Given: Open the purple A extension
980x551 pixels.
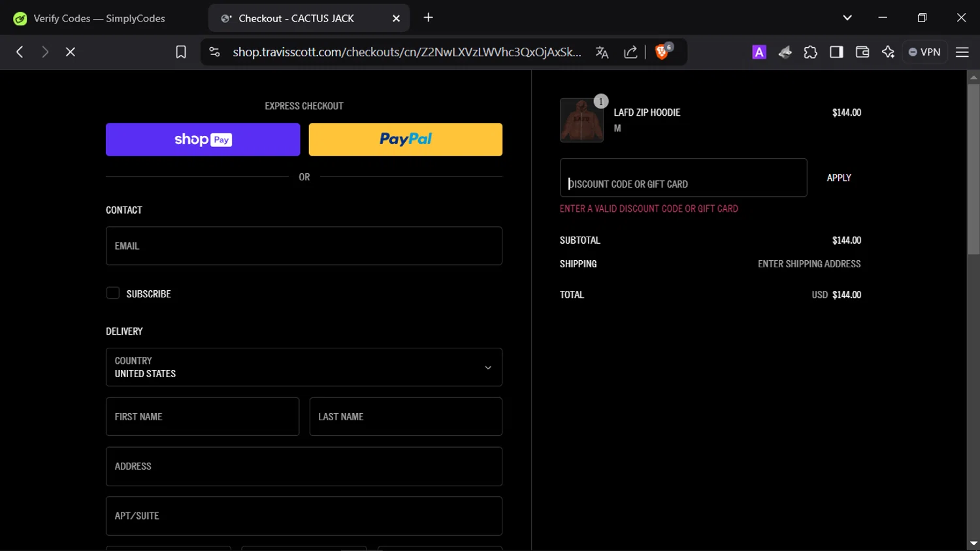Looking at the screenshot, I should (759, 52).
